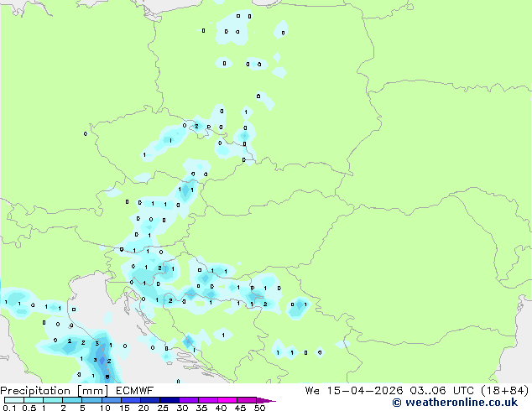The image size is (532, 411).
Task: Click the "50" legend label
Action: [259, 408]
